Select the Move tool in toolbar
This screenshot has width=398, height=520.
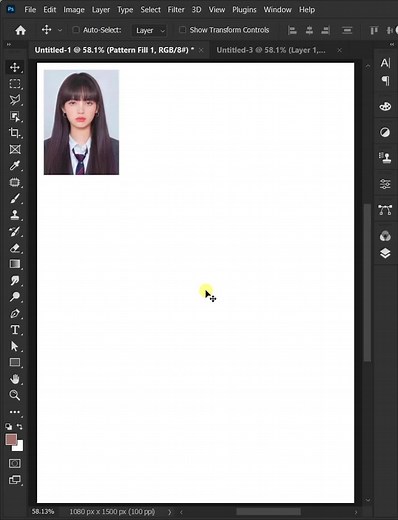pos(15,67)
